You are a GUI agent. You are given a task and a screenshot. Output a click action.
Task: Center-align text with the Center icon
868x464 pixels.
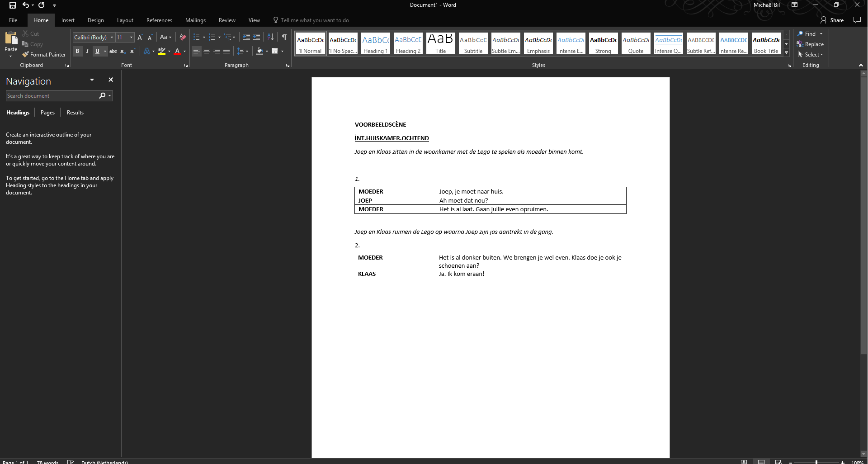207,51
